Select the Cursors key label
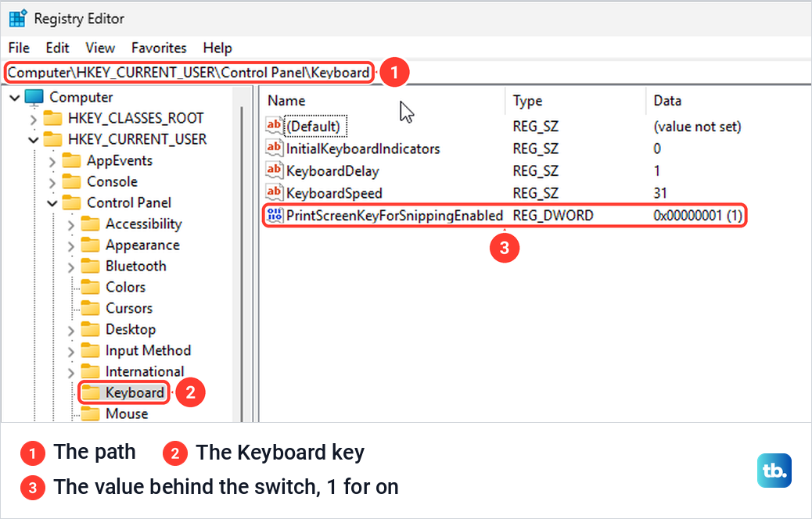812x519 pixels. point(129,309)
